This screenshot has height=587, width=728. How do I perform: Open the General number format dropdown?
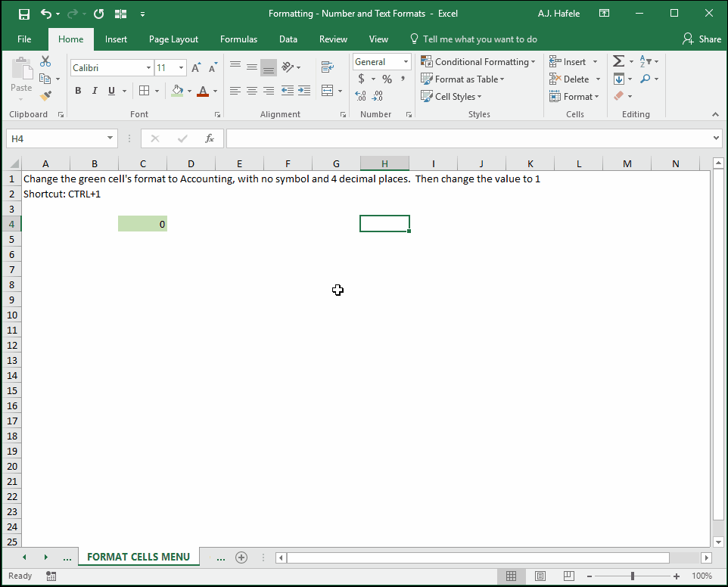[x=406, y=62]
